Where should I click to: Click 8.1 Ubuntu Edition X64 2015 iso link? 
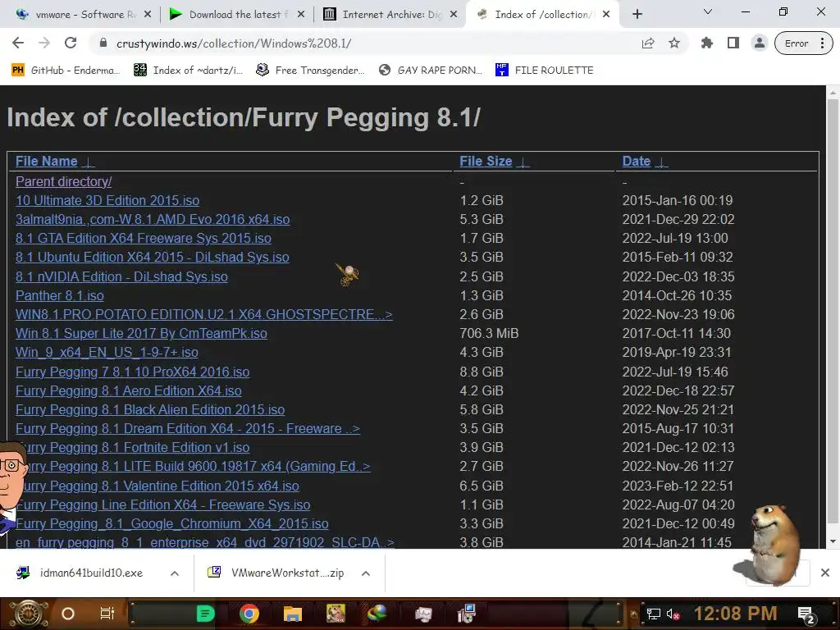tap(152, 257)
